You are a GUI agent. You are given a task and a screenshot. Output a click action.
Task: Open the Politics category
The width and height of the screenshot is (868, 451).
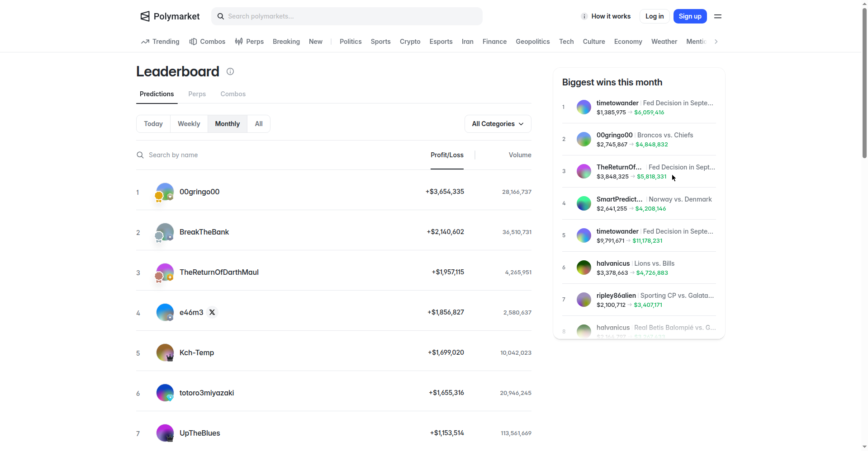click(x=351, y=42)
